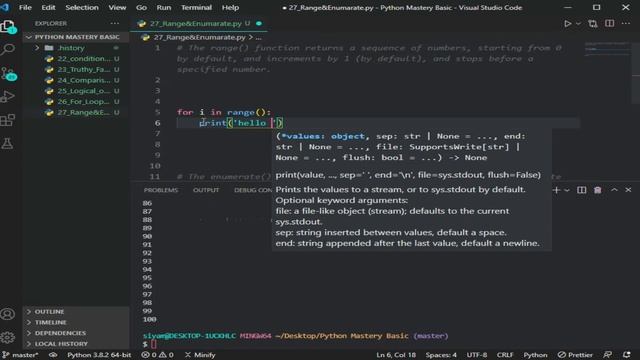640x360 pixels.
Task: Maximize the panel with up chevron
Action: click(x=614, y=190)
